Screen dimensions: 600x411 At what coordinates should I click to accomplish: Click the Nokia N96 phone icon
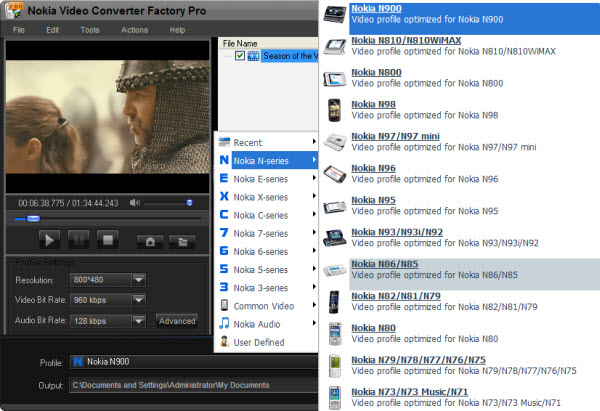pyautogui.click(x=334, y=174)
